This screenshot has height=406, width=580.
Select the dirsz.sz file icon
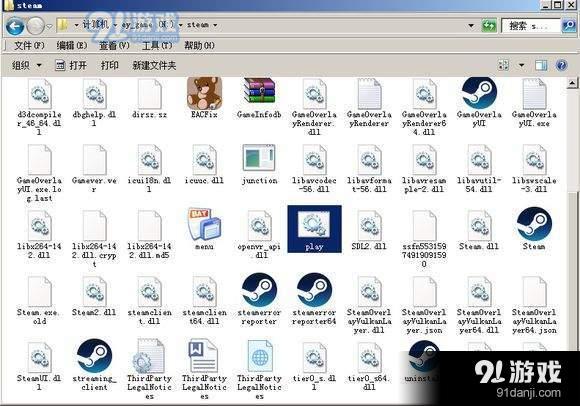[x=149, y=94]
